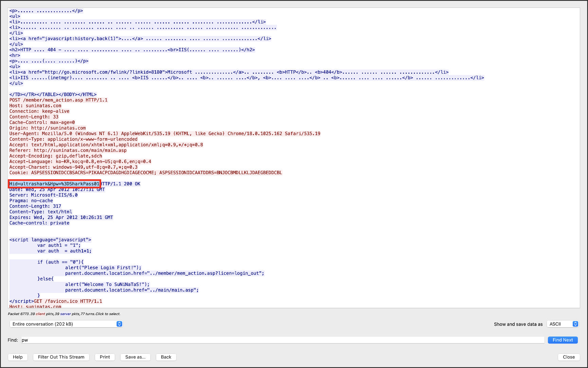Select the Hid=ultrashark&Hpw=%3DSharkPass01 line
This screenshot has width=588, height=368.
[x=54, y=184]
